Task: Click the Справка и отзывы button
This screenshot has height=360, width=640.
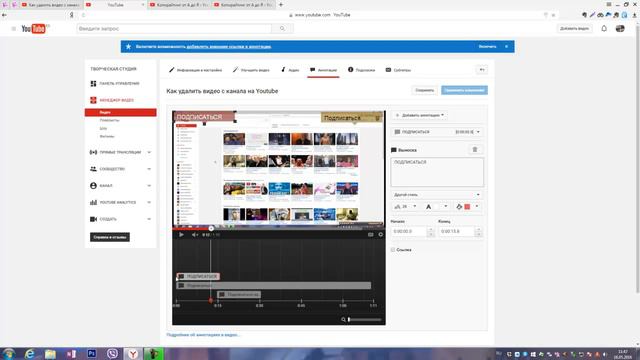Action: pyautogui.click(x=110, y=237)
